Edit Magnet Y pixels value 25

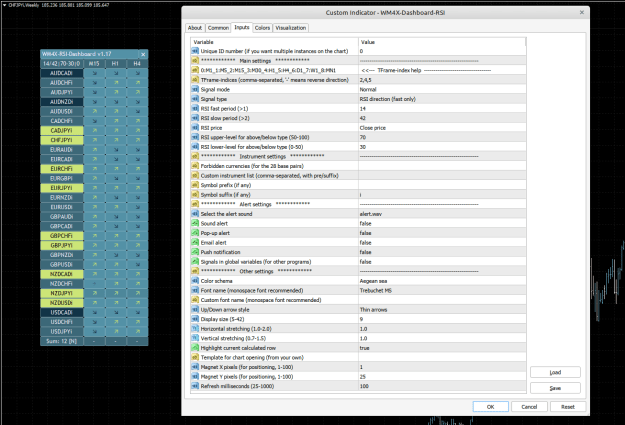click(442, 376)
